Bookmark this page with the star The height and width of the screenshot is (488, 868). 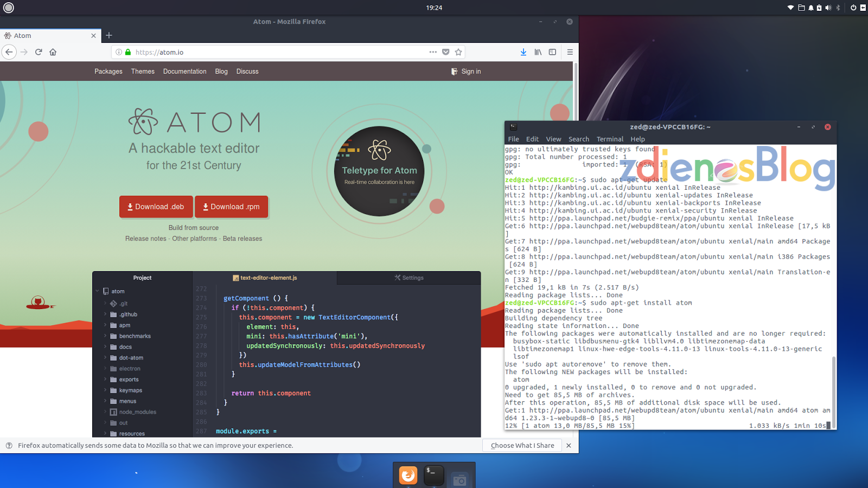458,52
